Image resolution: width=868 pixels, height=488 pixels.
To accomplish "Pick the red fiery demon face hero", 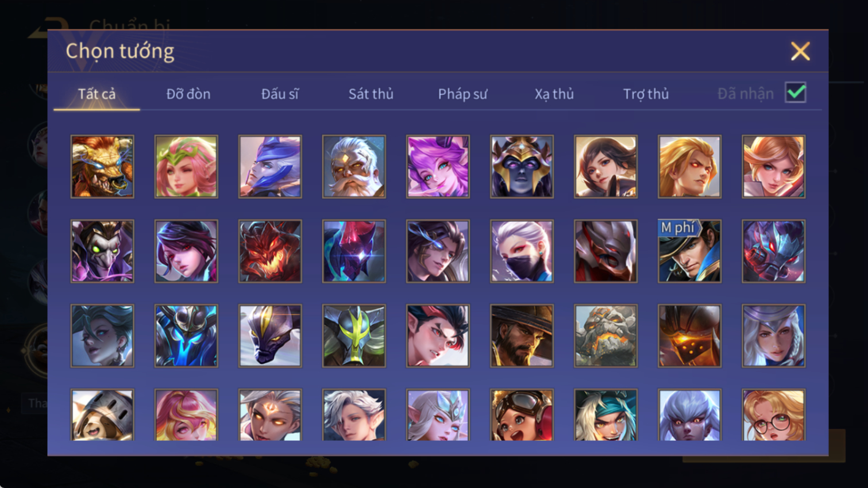I will tap(270, 251).
